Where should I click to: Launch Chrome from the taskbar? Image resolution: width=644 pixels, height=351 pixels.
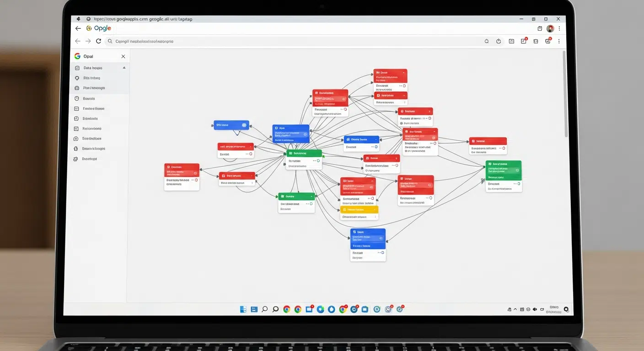tap(287, 309)
